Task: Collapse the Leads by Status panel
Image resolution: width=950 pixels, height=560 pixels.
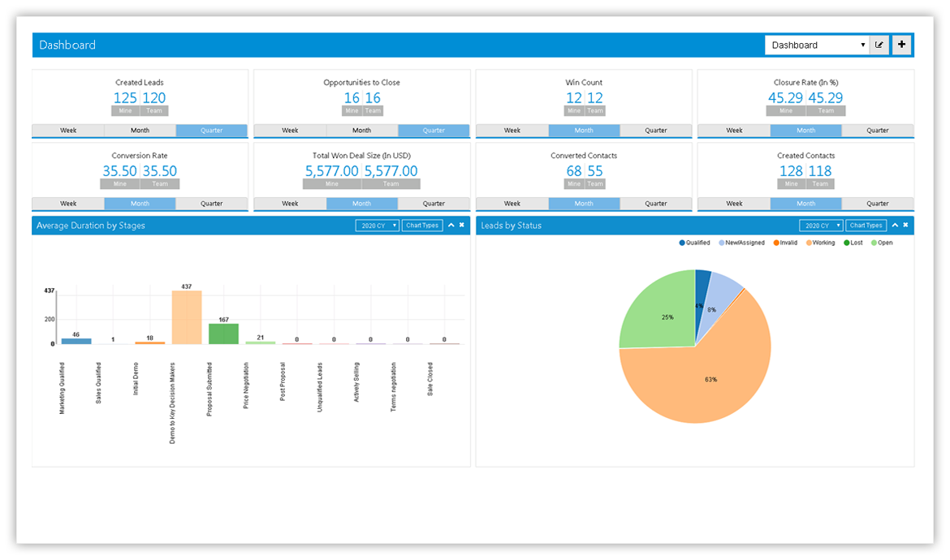Action: pos(895,226)
